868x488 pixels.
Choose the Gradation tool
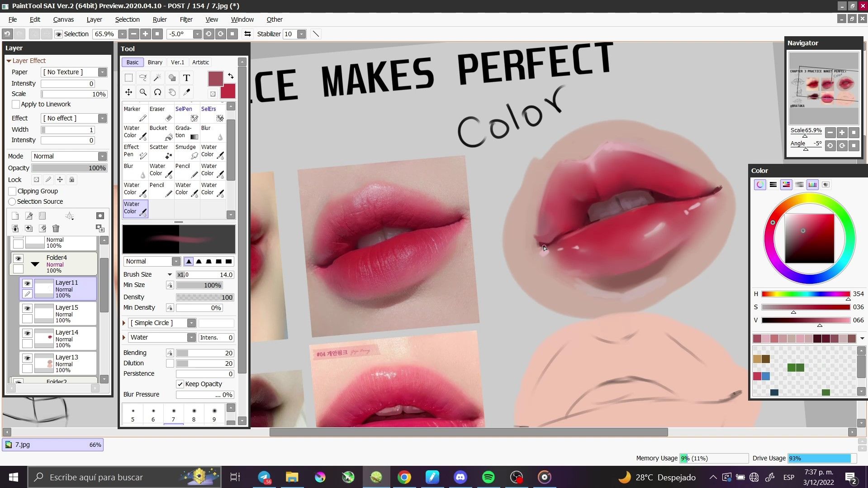(x=187, y=133)
